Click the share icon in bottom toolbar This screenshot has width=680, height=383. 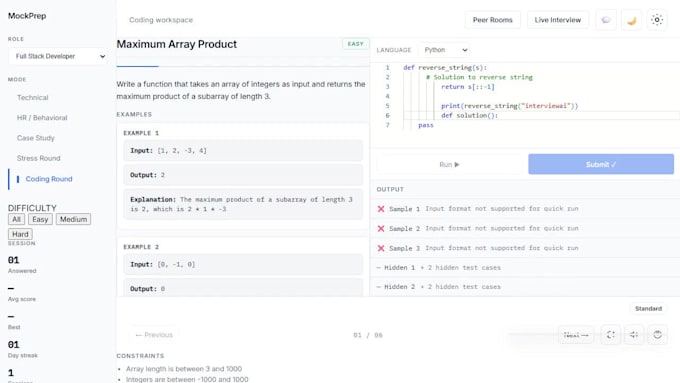point(634,335)
